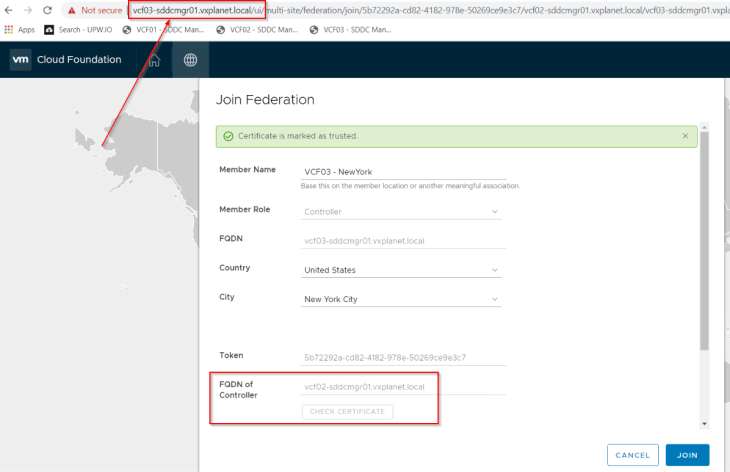Click the browser forward arrow

[x=28, y=10]
